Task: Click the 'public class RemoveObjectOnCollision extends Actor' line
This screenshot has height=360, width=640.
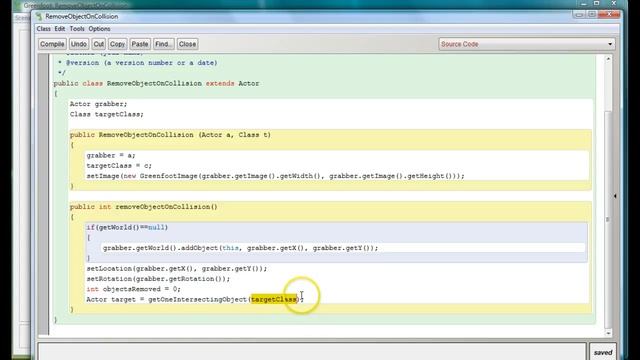Action: point(156,83)
